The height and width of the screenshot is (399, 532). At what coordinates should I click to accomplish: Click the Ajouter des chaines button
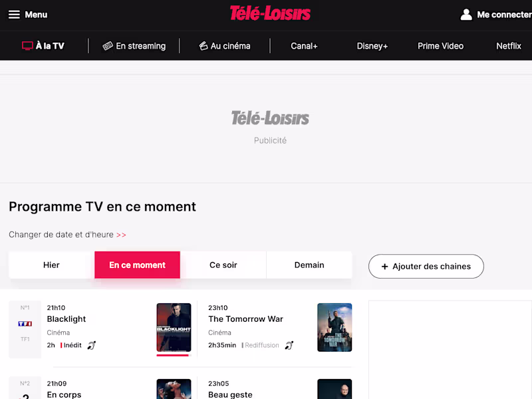pyautogui.click(x=426, y=267)
